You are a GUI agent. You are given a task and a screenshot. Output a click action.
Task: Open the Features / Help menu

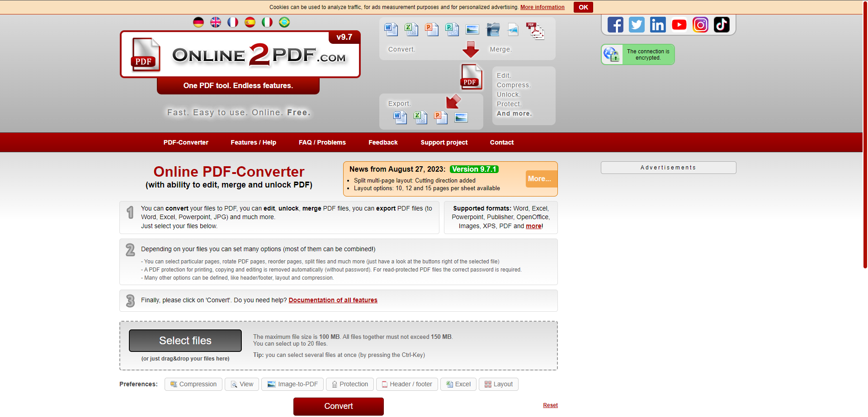pos(253,142)
